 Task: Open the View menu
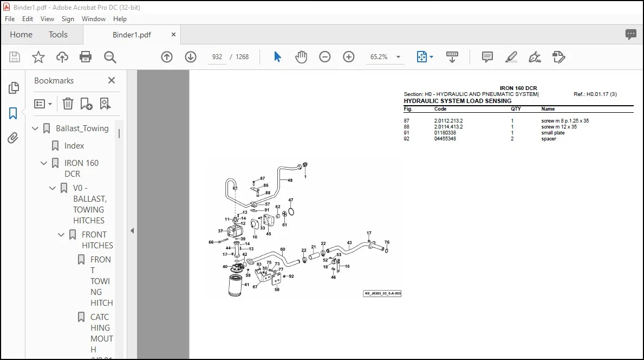47,19
